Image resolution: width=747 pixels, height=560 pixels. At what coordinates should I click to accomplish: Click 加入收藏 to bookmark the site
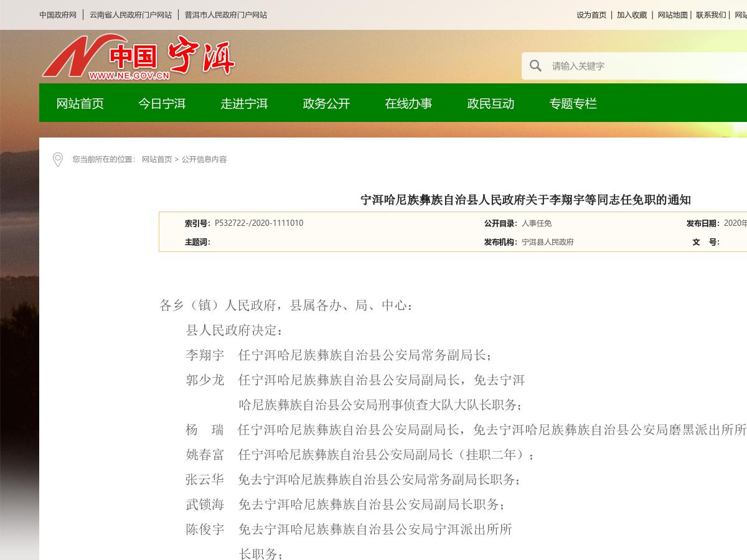(x=631, y=14)
